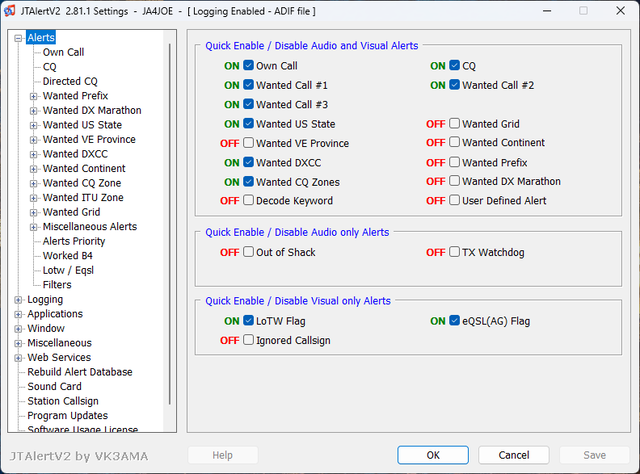Check the Decode Keyword alert

point(249,200)
